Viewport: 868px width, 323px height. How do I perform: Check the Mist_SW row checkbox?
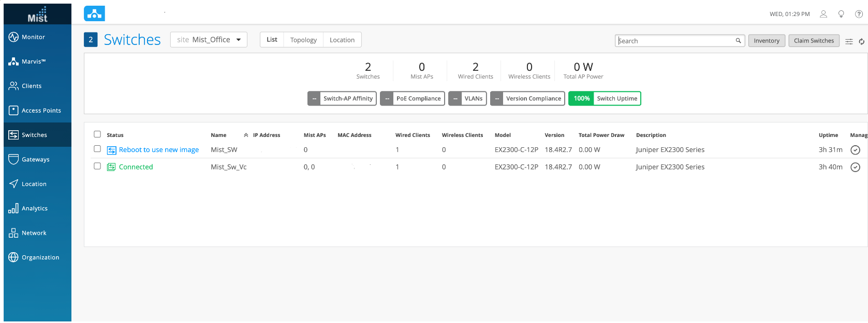pos(97,149)
